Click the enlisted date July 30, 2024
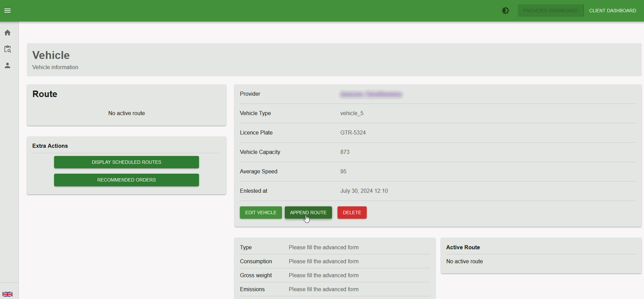 point(364,191)
